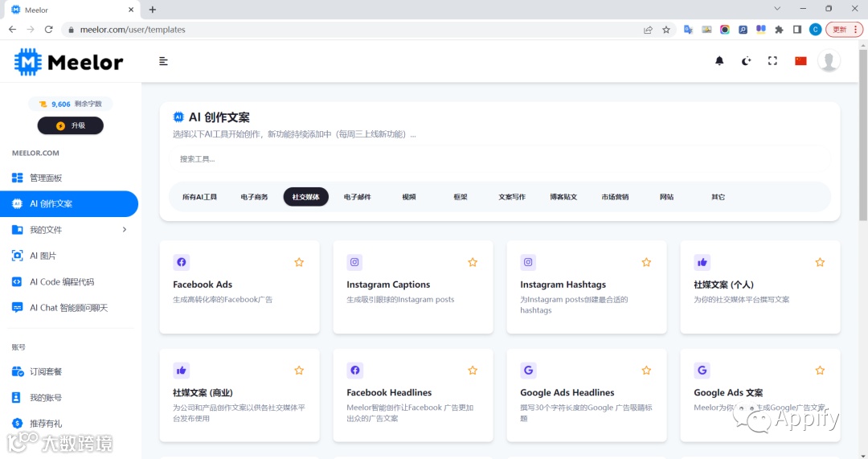The height and width of the screenshot is (459, 868).
Task: Select the 市场营销 tab
Action: [615, 197]
